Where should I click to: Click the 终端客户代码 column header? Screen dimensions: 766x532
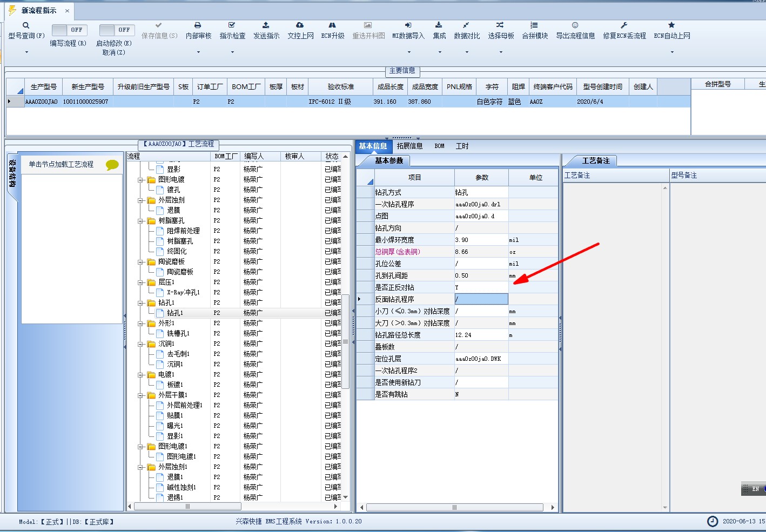click(x=553, y=86)
